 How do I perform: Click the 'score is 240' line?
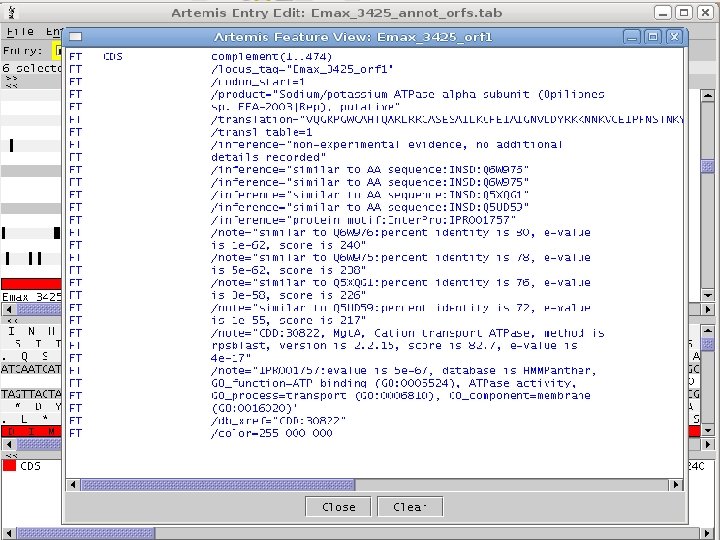(x=288, y=245)
